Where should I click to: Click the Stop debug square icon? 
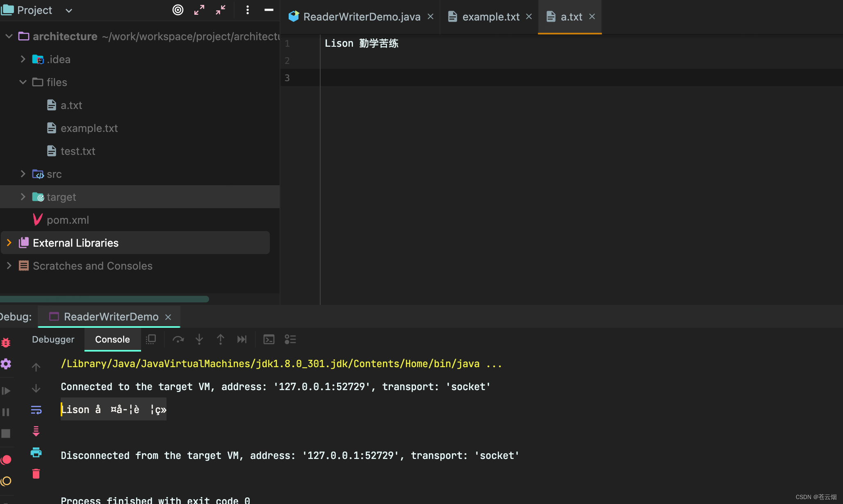pyautogui.click(x=6, y=434)
